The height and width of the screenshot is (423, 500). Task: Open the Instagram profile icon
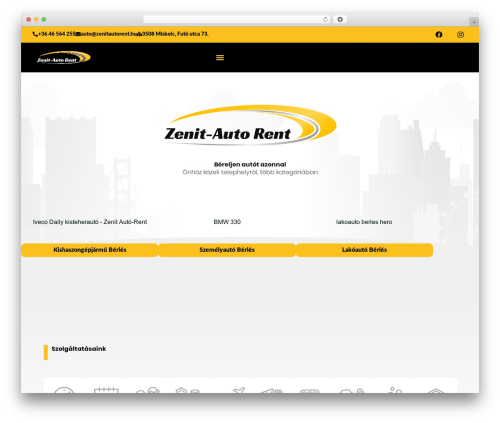point(460,34)
